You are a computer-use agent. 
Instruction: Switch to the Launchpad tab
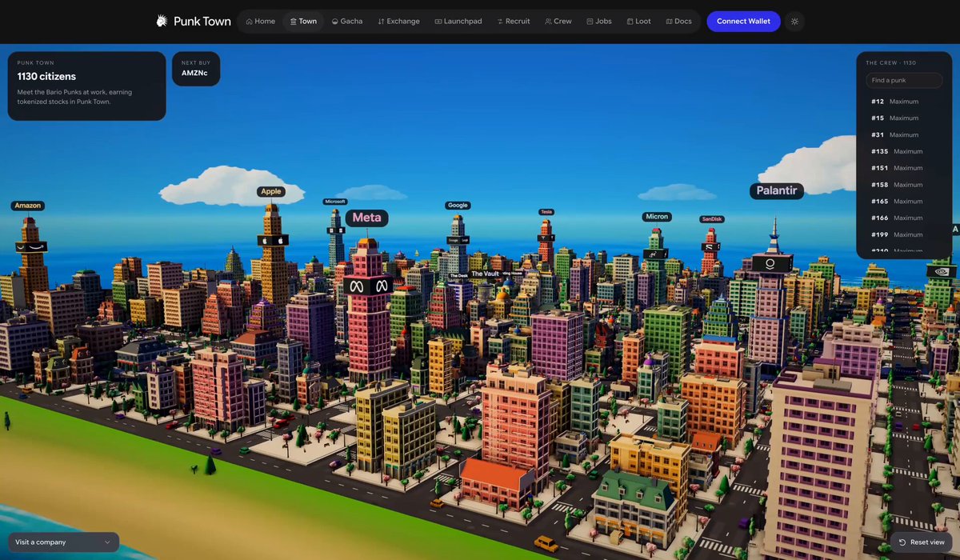(458, 22)
